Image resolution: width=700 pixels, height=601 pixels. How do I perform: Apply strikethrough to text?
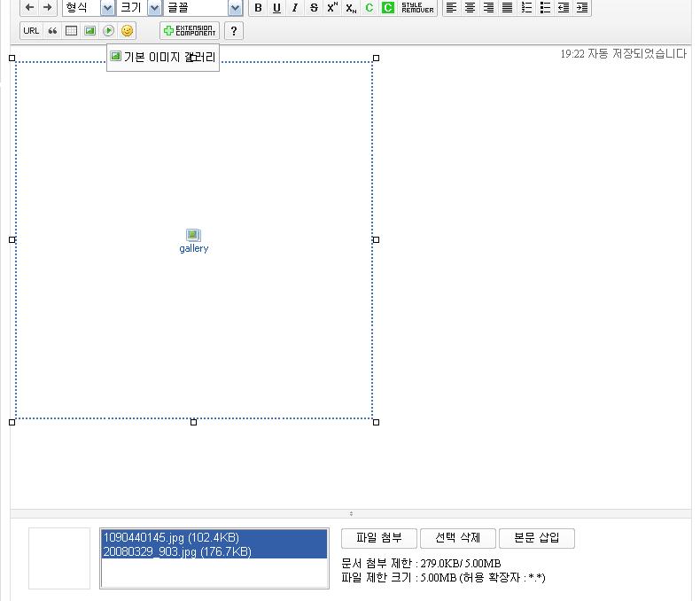[314, 8]
